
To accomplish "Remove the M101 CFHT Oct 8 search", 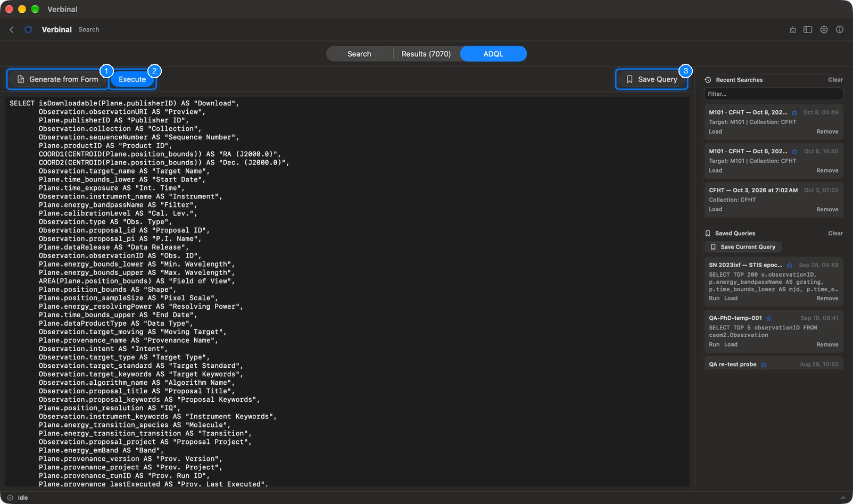I will [x=827, y=131].
